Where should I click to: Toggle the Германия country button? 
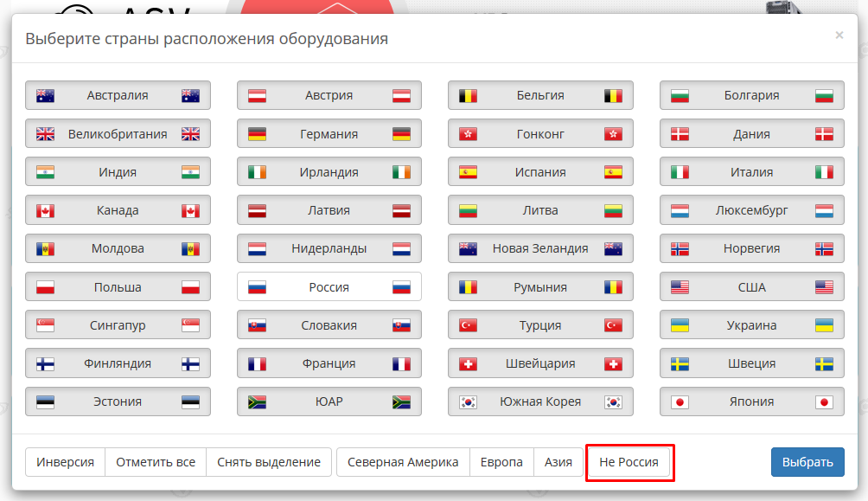pos(329,133)
